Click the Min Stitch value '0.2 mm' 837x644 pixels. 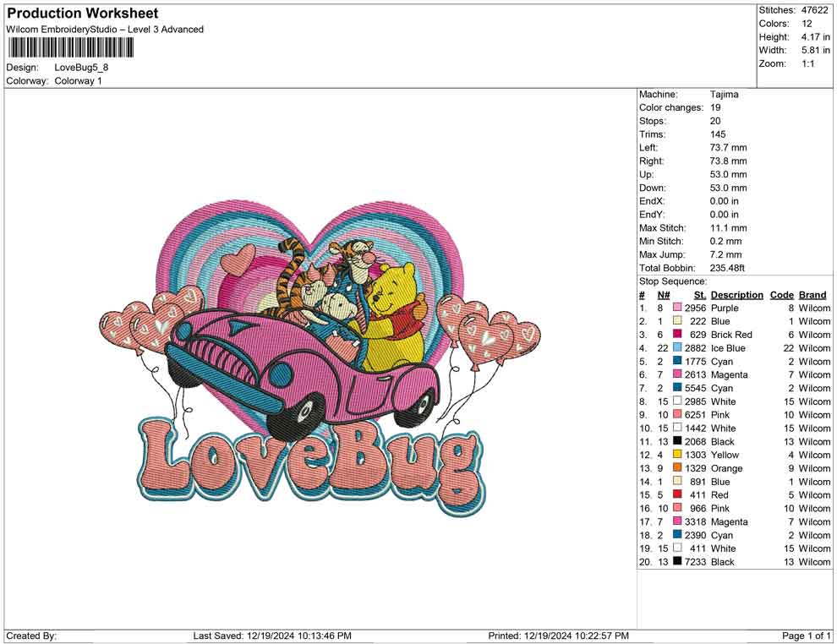(x=725, y=241)
